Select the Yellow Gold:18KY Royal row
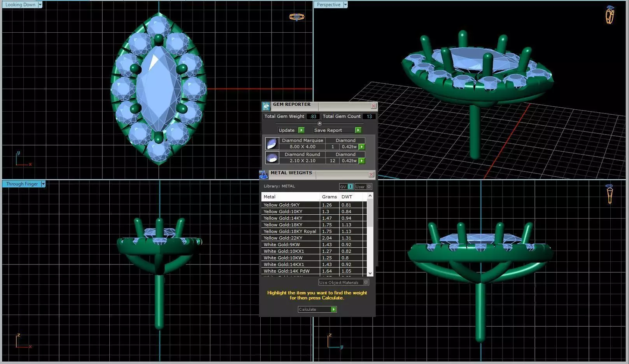 pos(314,231)
